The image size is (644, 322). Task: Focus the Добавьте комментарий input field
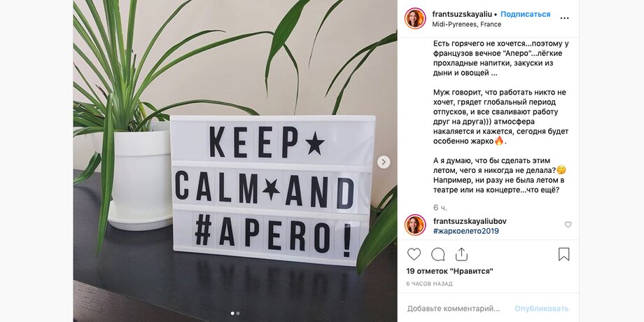coord(454,308)
